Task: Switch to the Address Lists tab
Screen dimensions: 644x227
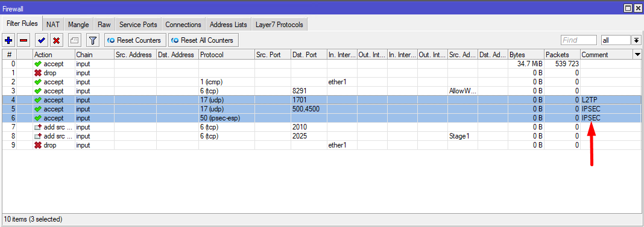Action: [x=229, y=25]
